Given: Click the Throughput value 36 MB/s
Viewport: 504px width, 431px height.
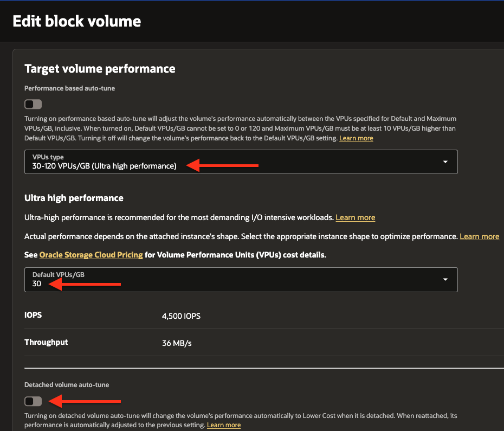Looking at the screenshot, I should (176, 342).
